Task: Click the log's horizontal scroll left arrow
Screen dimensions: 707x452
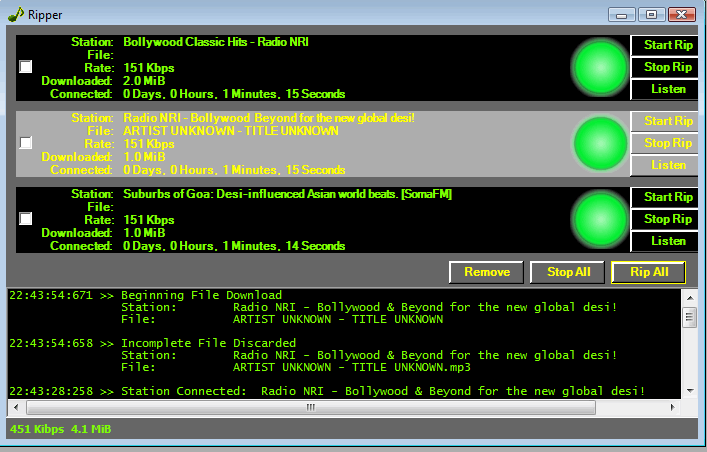Action: (x=16, y=407)
